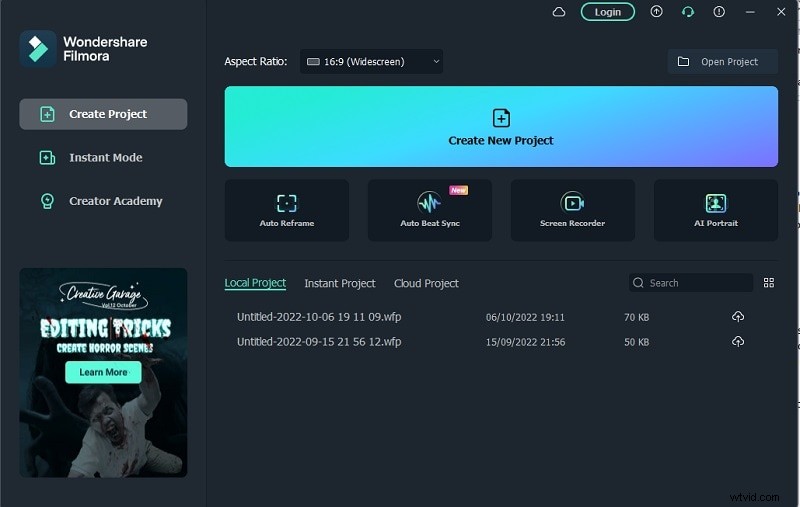
Task: Click the upload arrow icon in title bar
Action: tap(656, 12)
